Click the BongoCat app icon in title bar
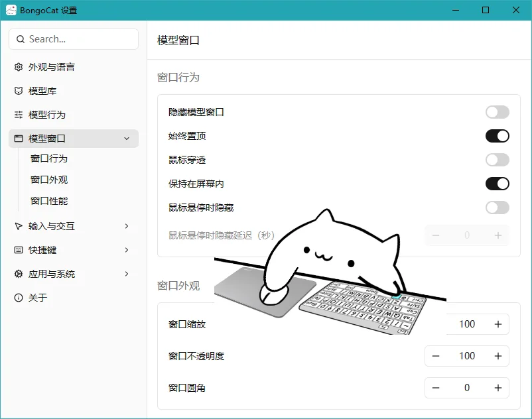This screenshot has width=532, height=419. point(11,10)
